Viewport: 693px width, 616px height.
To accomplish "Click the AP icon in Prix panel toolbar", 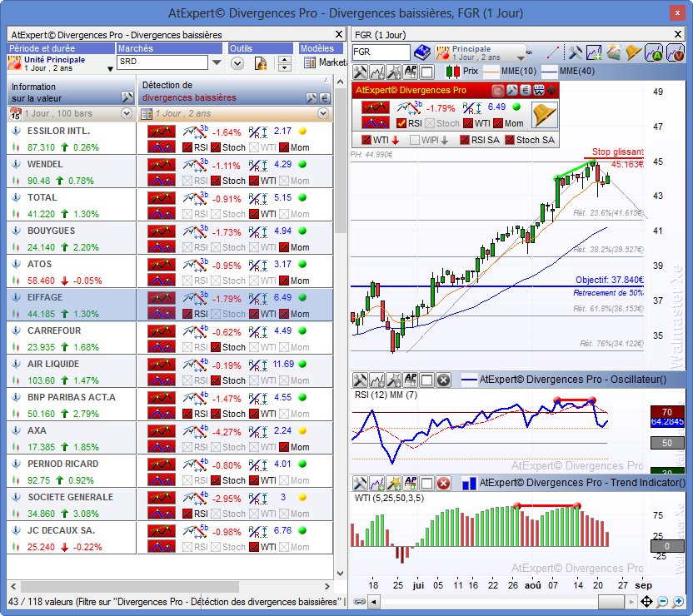I will click(411, 71).
